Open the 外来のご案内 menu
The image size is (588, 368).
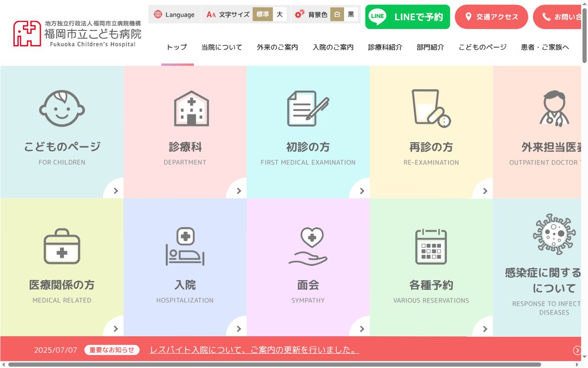point(277,47)
